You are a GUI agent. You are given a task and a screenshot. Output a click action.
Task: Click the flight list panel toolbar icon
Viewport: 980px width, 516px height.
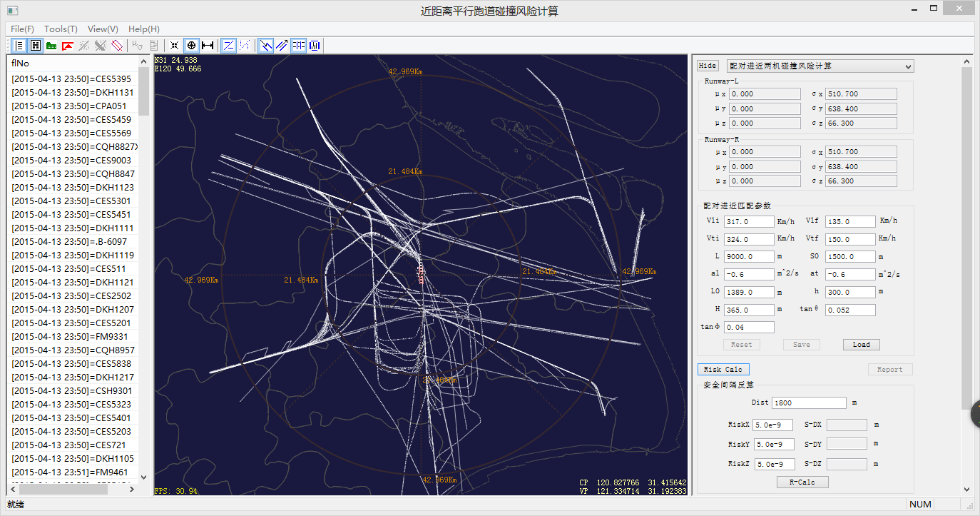[x=19, y=46]
